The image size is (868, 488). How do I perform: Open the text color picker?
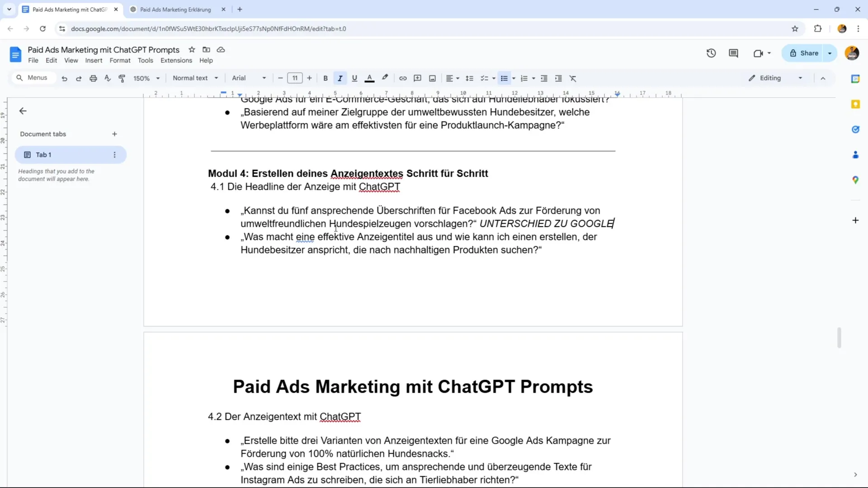pos(369,78)
